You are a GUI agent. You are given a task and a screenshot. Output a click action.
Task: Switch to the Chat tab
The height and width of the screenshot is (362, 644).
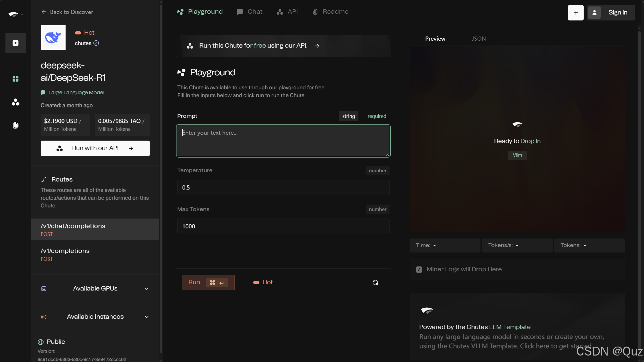tap(250, 12)
